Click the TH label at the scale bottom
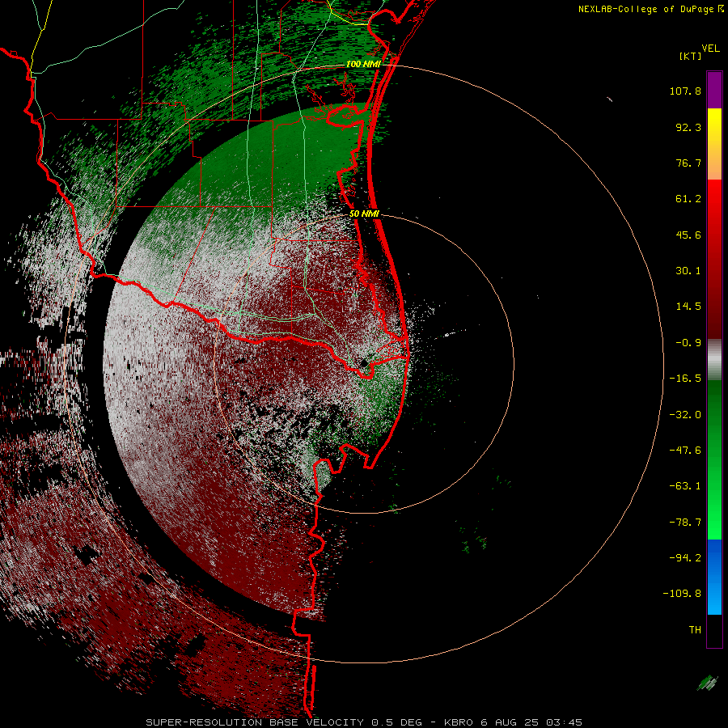 695,630
